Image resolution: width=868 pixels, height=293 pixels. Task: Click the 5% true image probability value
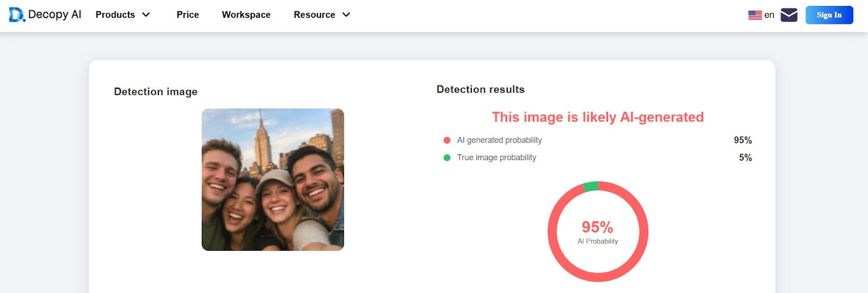[x=745, y=158]
